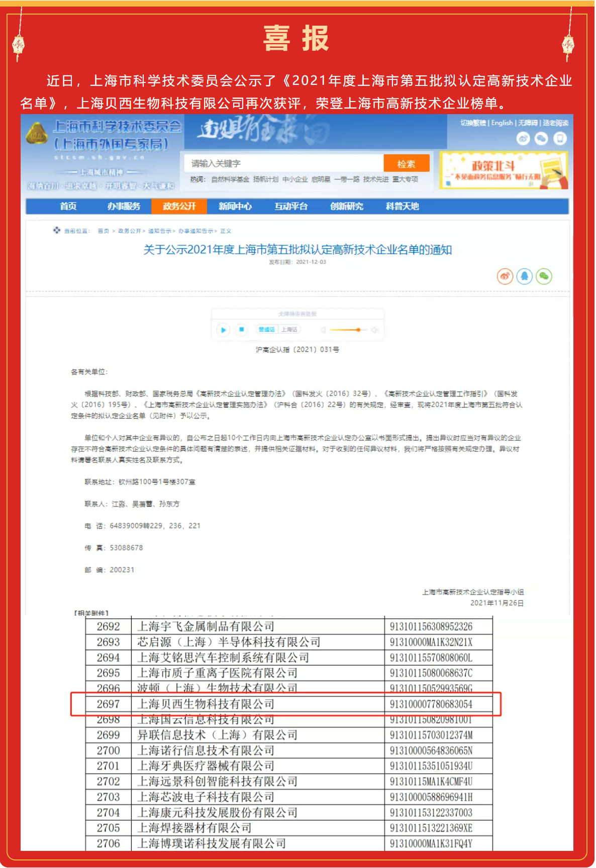Click the high-volume speaker icon

pyautogui.click(x=375, y=330)
